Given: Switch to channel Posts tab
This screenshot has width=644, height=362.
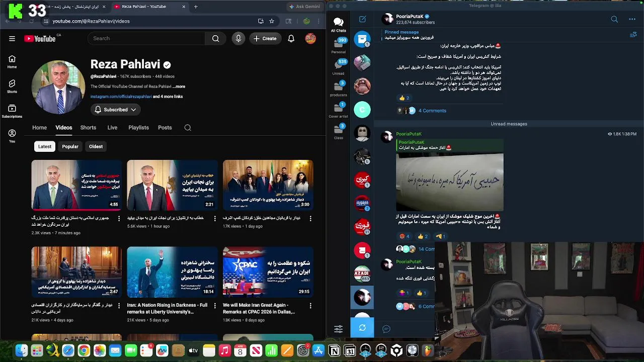Looking at the screenshot, I should point(165,128).
